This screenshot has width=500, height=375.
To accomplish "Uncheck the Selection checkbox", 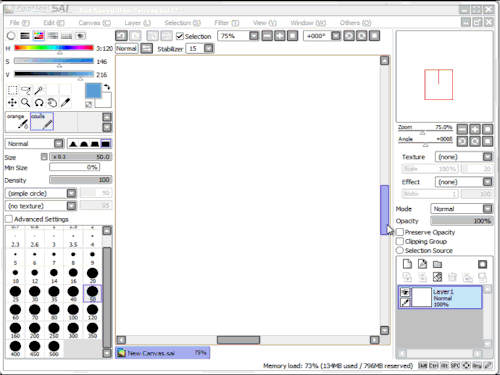I will (x=180, y=36).
